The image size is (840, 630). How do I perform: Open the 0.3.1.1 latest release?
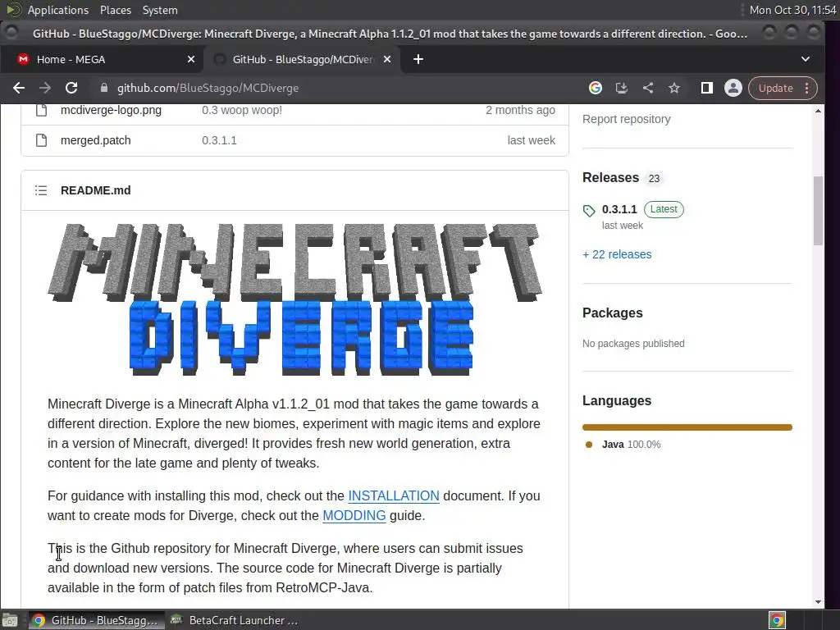(x=619, y=209)
